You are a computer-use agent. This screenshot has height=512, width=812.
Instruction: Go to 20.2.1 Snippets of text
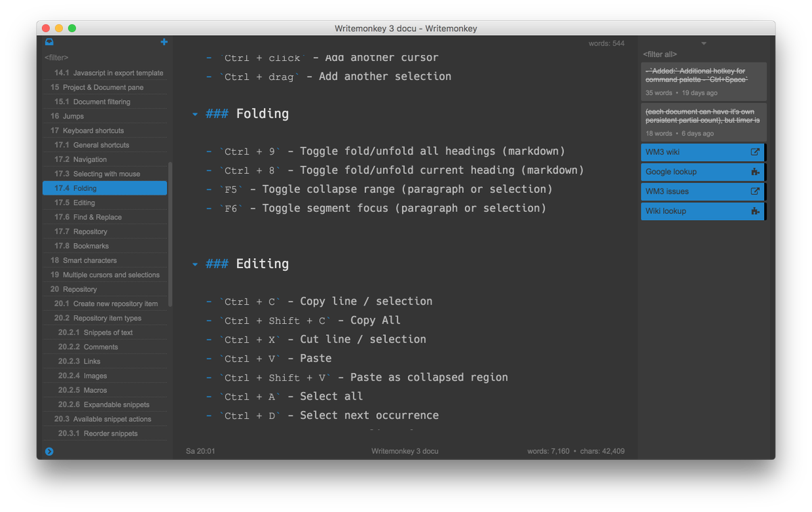pos(105,333)
